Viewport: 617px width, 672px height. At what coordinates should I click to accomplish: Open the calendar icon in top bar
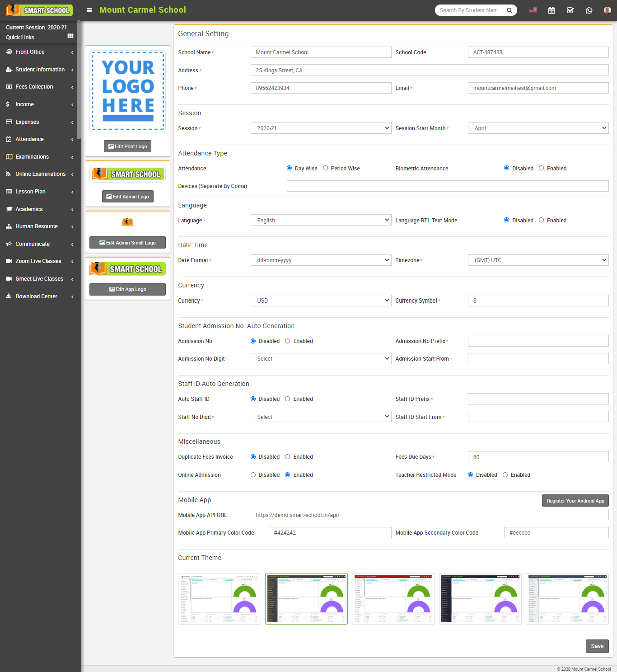(551, 10)
